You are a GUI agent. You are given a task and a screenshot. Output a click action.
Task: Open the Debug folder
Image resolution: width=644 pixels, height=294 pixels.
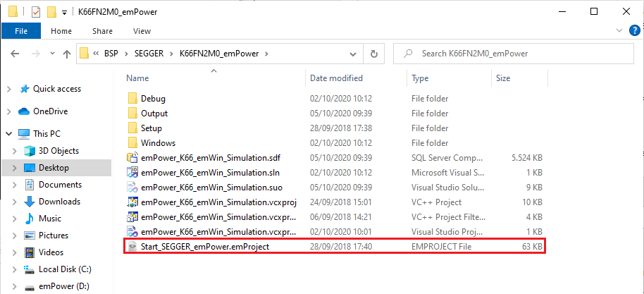153,98
